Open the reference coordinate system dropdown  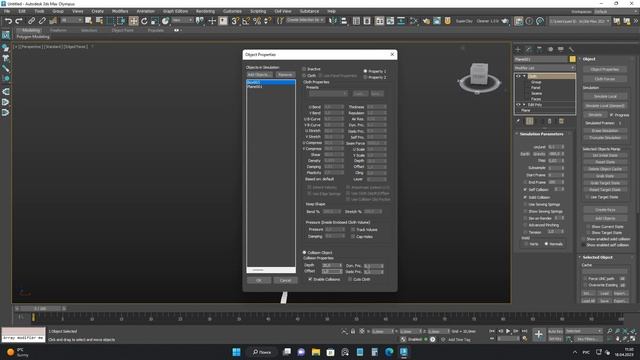[x=182, y=20]
